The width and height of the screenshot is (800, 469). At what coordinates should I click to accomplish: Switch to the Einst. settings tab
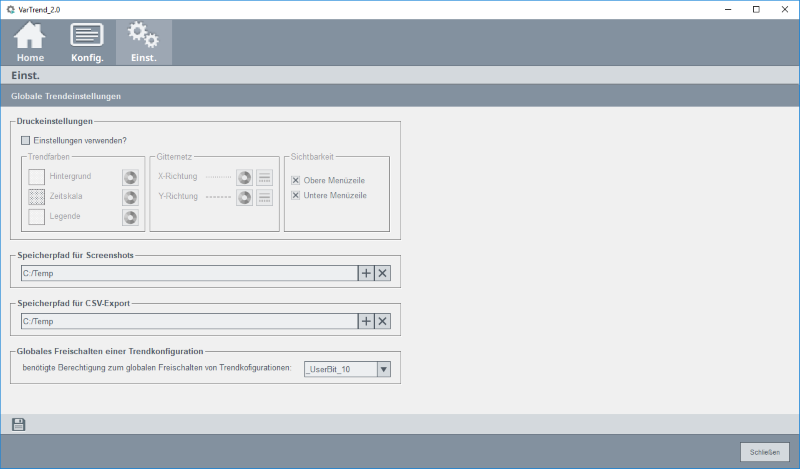click(144, 42)
